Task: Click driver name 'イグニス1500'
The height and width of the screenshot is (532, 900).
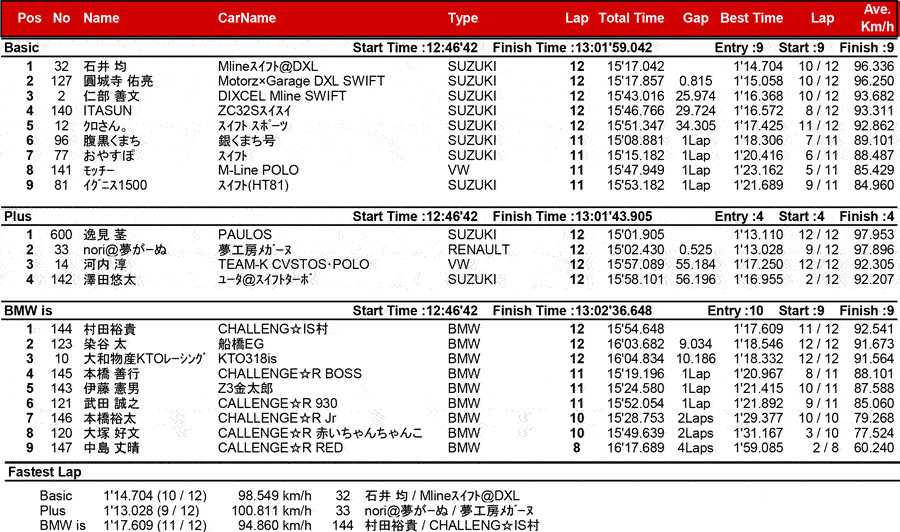Action: [x=115, y=185]
